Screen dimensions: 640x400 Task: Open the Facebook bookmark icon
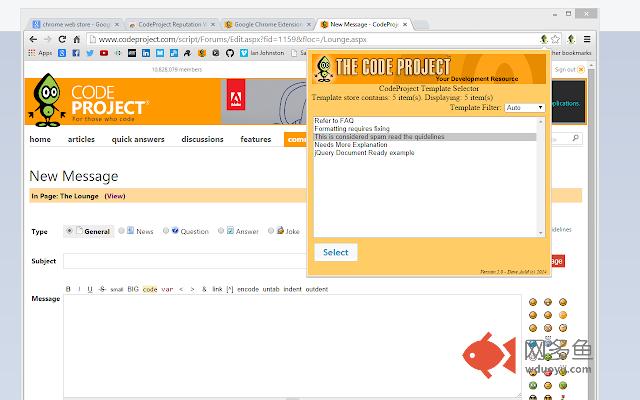pos(76,53)
